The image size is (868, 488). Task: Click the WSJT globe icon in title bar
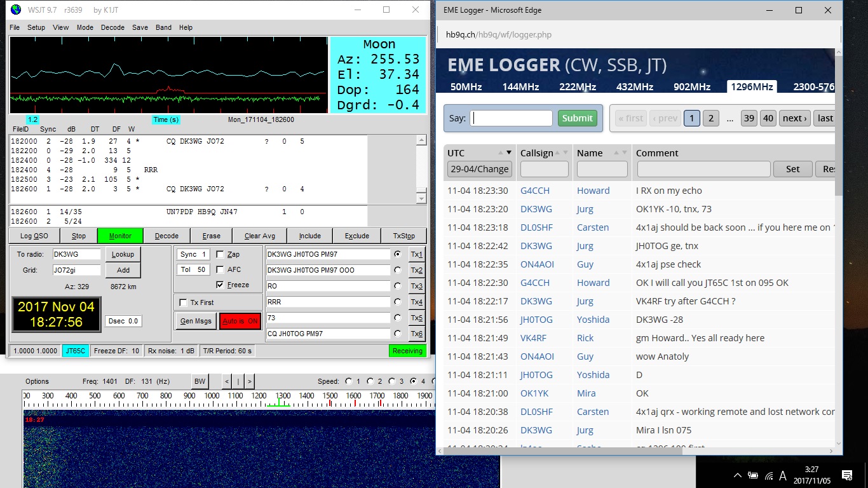(15, 10)
